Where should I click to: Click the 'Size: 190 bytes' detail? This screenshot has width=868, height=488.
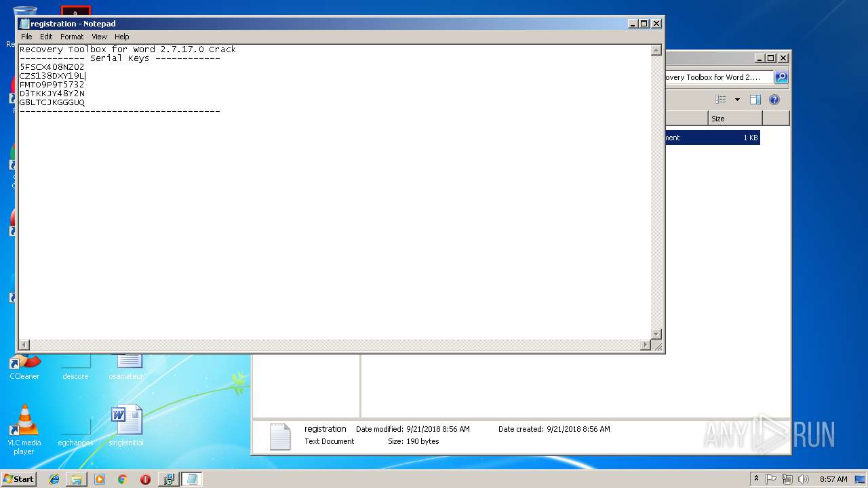pos(414,441)
